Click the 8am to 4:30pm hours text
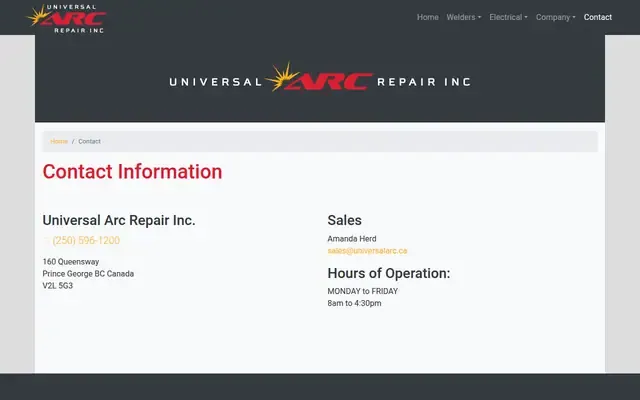 [354, 303]
